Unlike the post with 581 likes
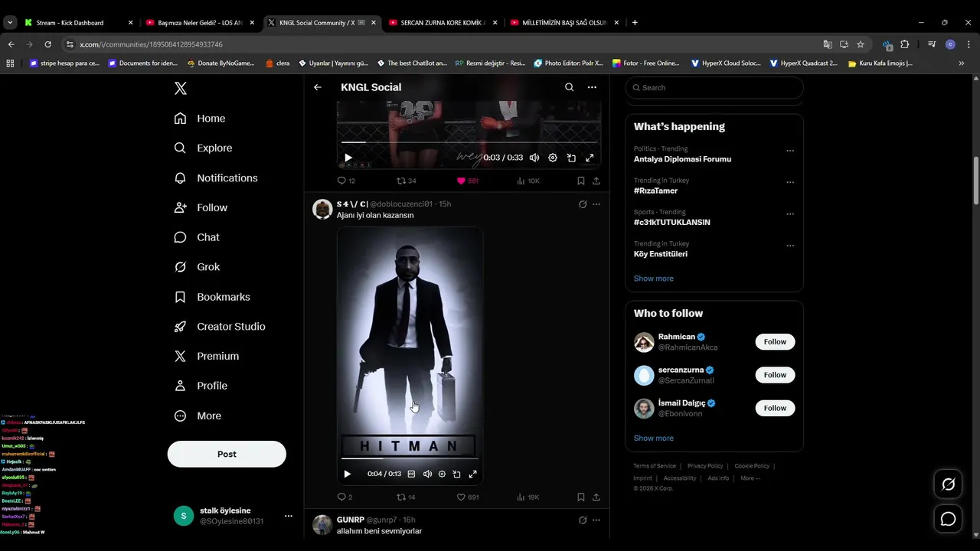980x551 pixels. click(467, 181)
